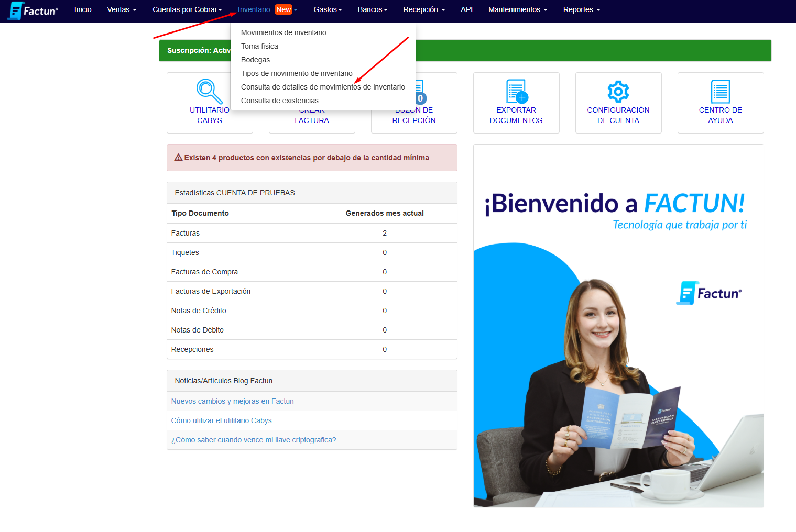
Task: Open the BUZÓN DE RECEPCIÓN tile
Action: (x=414, y=120)
